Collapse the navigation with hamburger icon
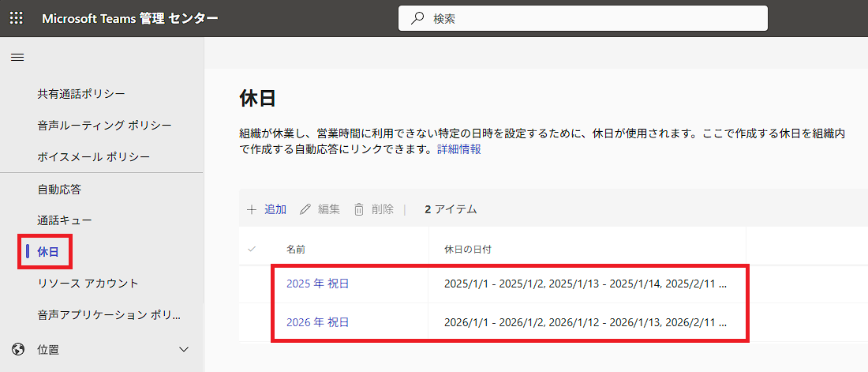The image size is (868, 372). [x=17, y=57]
